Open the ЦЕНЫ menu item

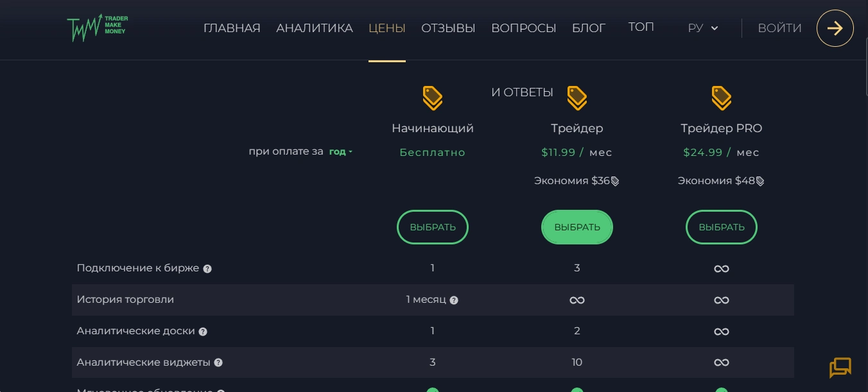coord(387,28)
